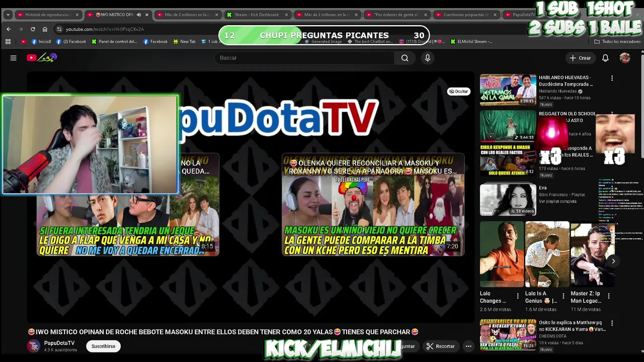The width and height of the screenshot is (644, 362).
Task: Open 'HABLANDO HUEVADAS' video thumbnail
Action: click(x=508, y=90)
